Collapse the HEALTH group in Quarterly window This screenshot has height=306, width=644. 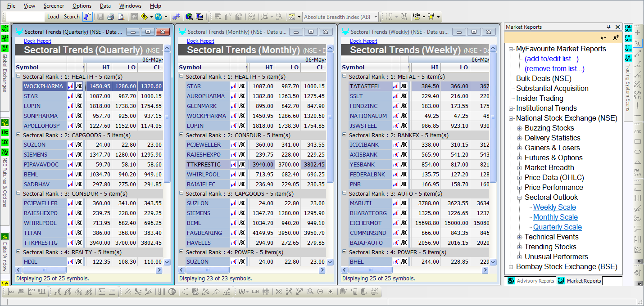pos(18,76)
